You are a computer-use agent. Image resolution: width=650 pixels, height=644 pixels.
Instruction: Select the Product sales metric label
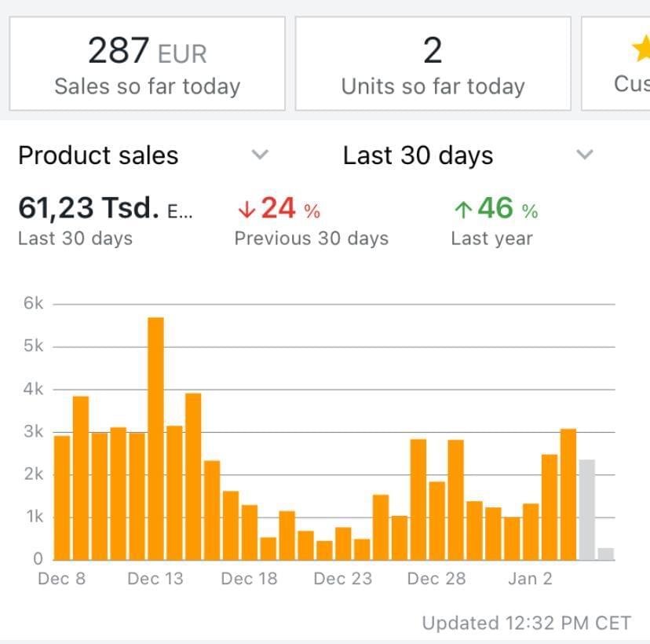point(98,156)
